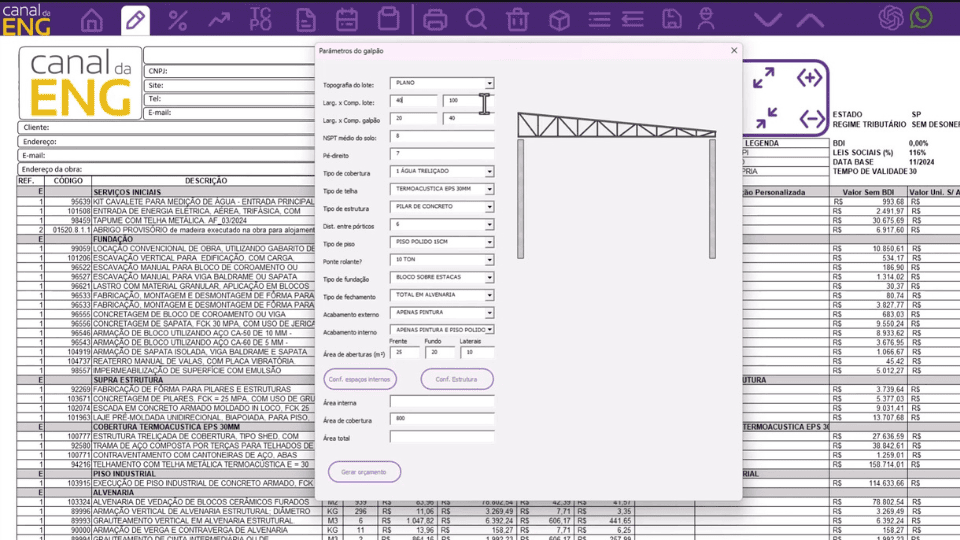Click the widen plus arrows icon
The image size is (960, 540).
(809, 78)
